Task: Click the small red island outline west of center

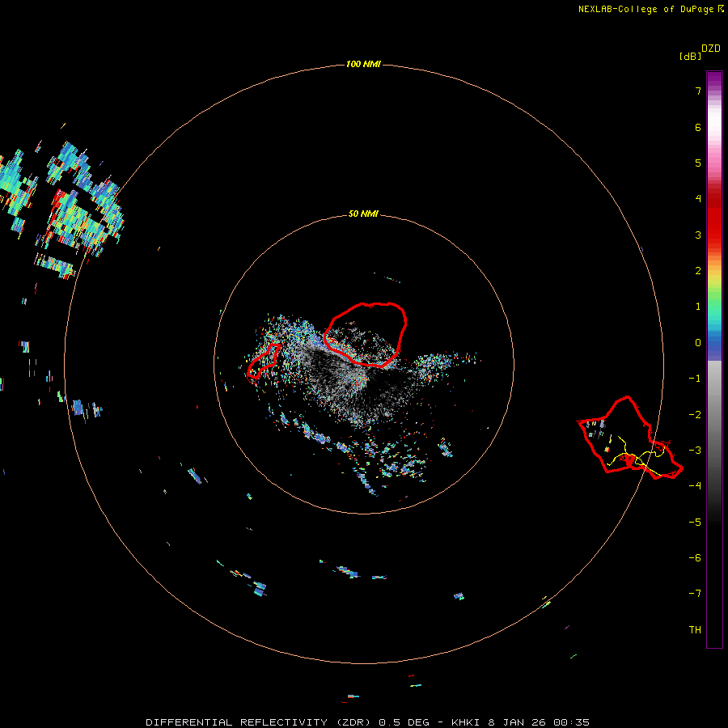Action: 264,362
